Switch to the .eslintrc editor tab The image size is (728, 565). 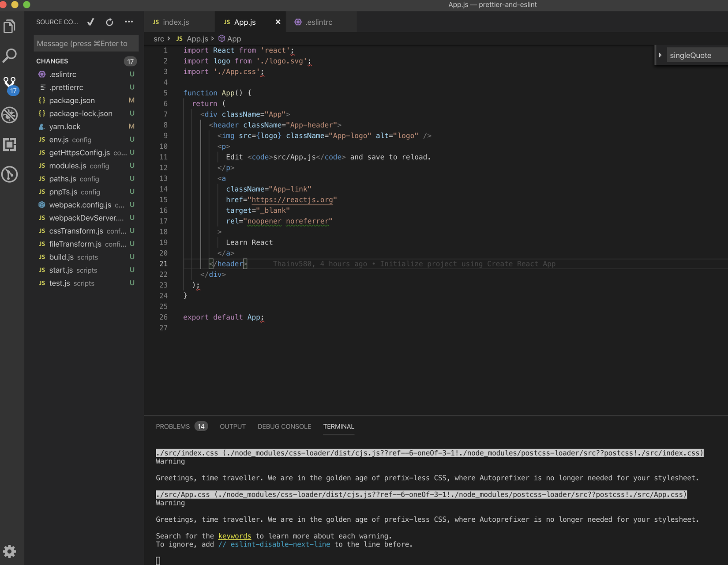[319, 22]
